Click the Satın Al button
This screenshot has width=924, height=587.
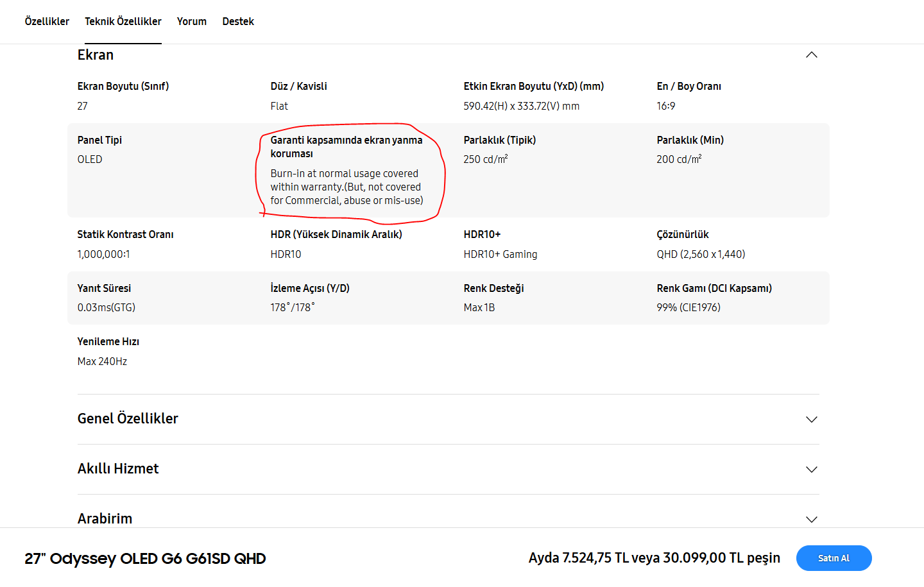(x=834, y=558)
